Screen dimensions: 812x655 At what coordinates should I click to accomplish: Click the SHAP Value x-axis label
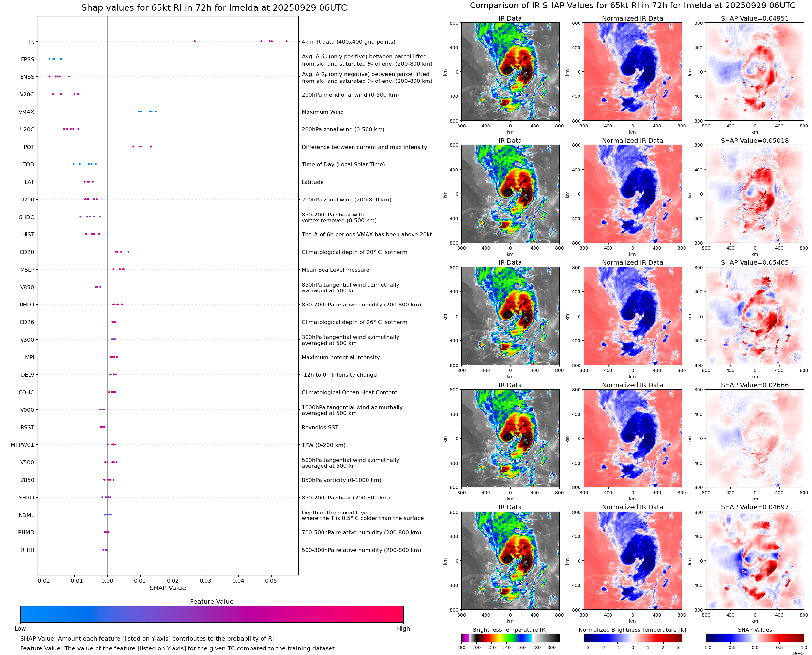[168, 588]
